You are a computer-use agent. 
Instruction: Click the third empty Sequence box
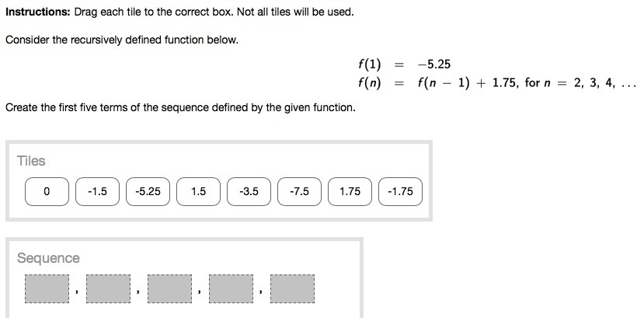(169, 288)
